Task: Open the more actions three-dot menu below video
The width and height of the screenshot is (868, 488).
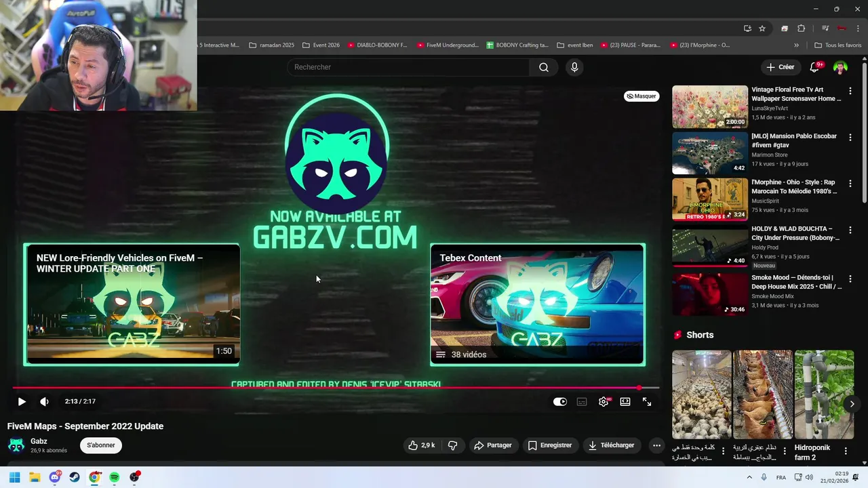Action: click(656, 445)
